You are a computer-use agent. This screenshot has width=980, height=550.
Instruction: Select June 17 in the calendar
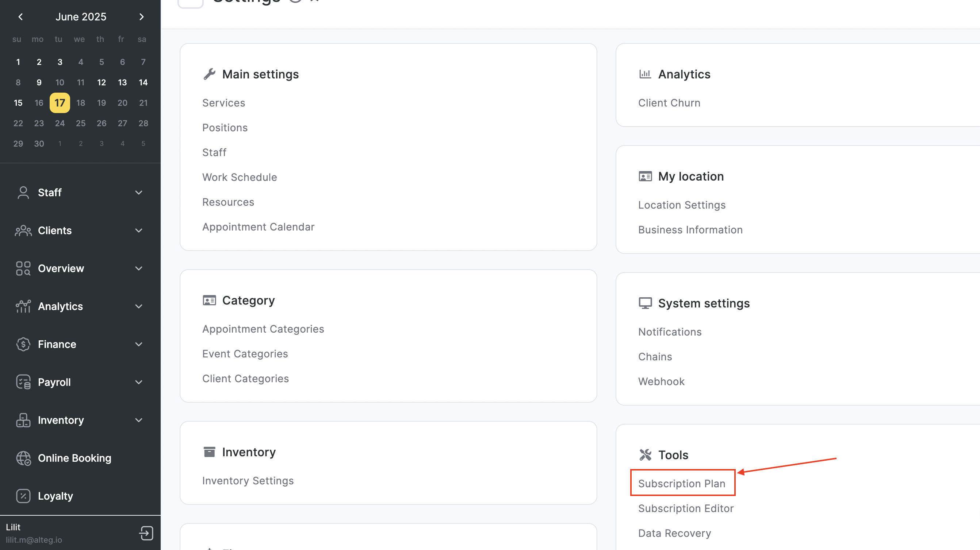click(60, 102)
